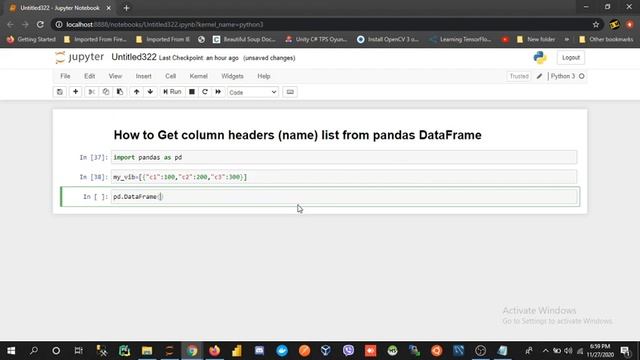Open the Beautiful Soup Doc bookmark
The image size is (640, 360).
coord(244,40)
